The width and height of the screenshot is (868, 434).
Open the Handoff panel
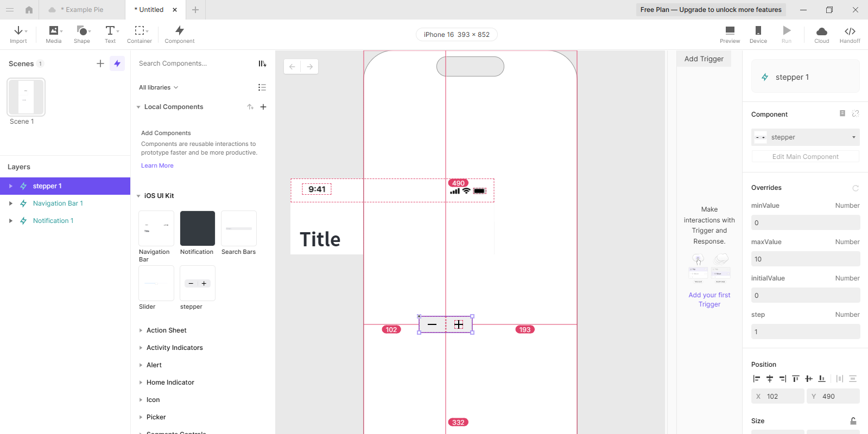pyautogui.click(x=850, y=34)
